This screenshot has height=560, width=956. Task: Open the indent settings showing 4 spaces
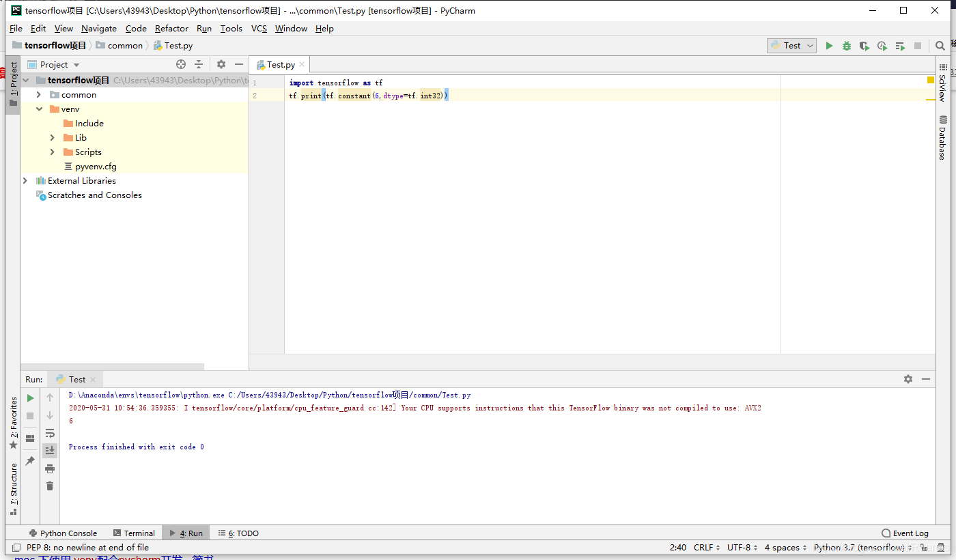[785, 548]
